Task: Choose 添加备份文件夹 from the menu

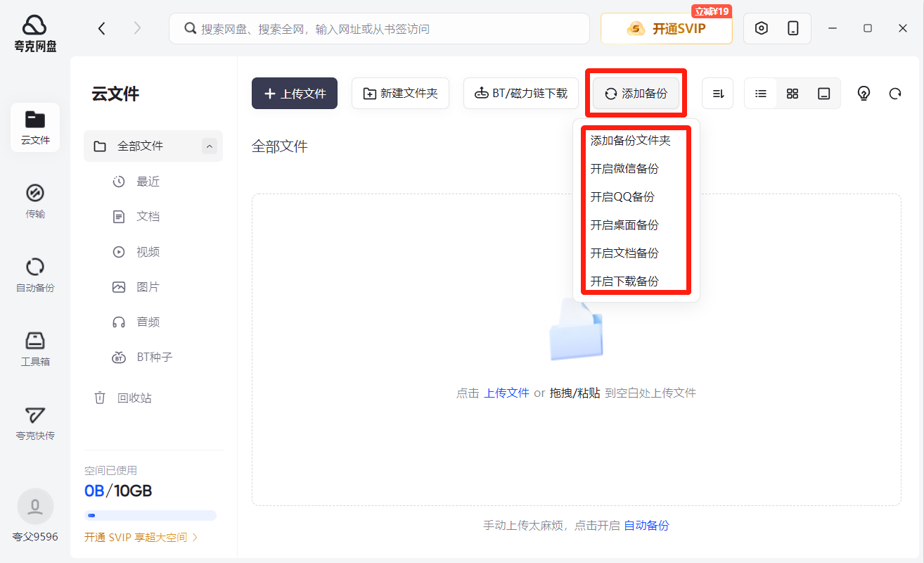Action: coord(631,141)
